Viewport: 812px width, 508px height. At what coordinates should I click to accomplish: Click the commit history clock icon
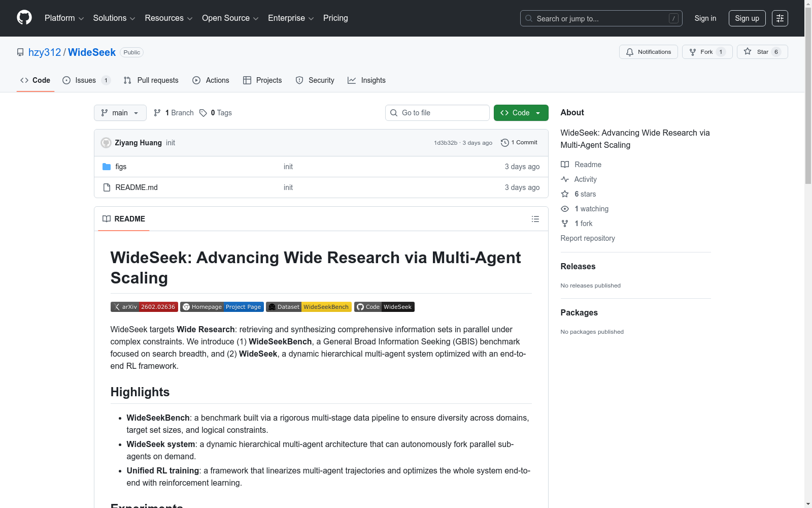click(505, 143)
